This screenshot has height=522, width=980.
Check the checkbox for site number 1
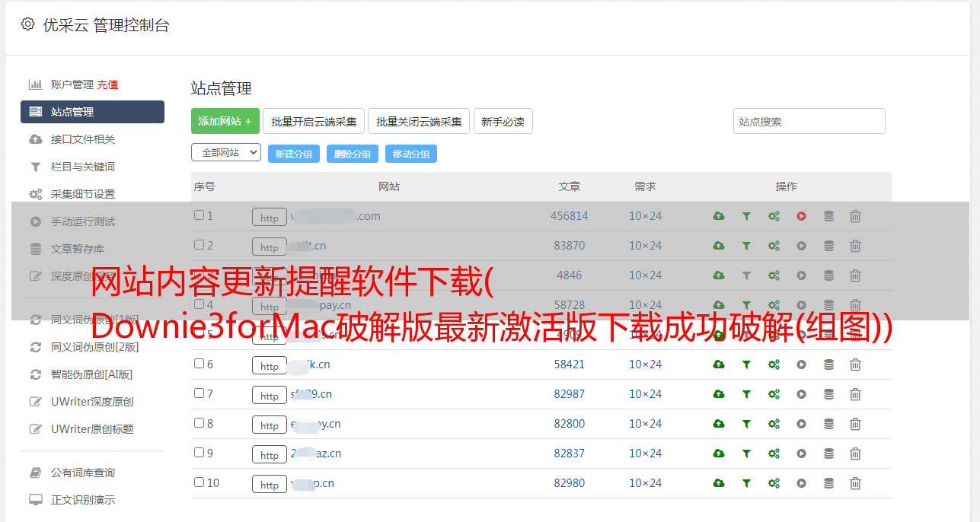click(x=199, y=215)
